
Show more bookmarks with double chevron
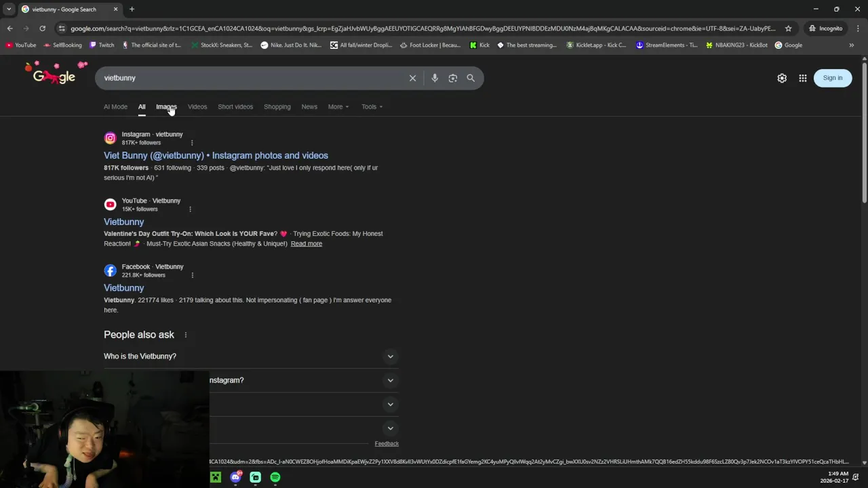click(x=851, y=45)
